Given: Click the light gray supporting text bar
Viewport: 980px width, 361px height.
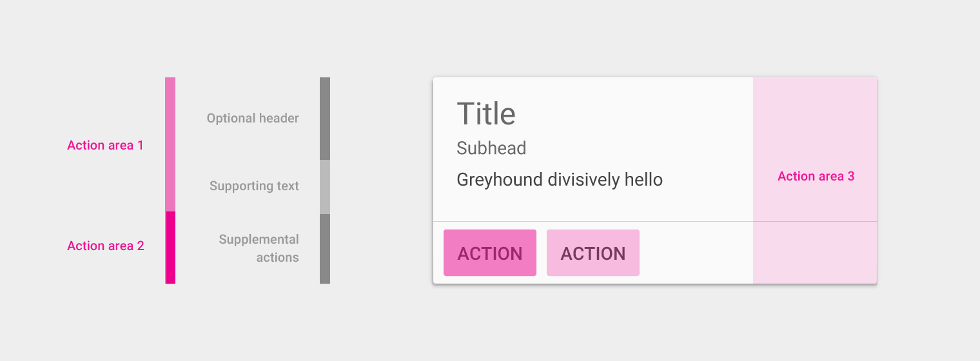Looking at the screenshot, I should [x=325, y=187].
